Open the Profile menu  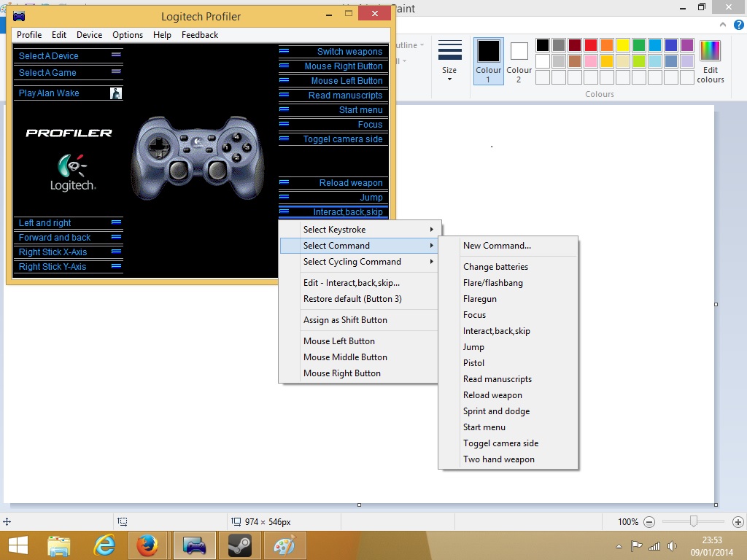coord(29,35)
